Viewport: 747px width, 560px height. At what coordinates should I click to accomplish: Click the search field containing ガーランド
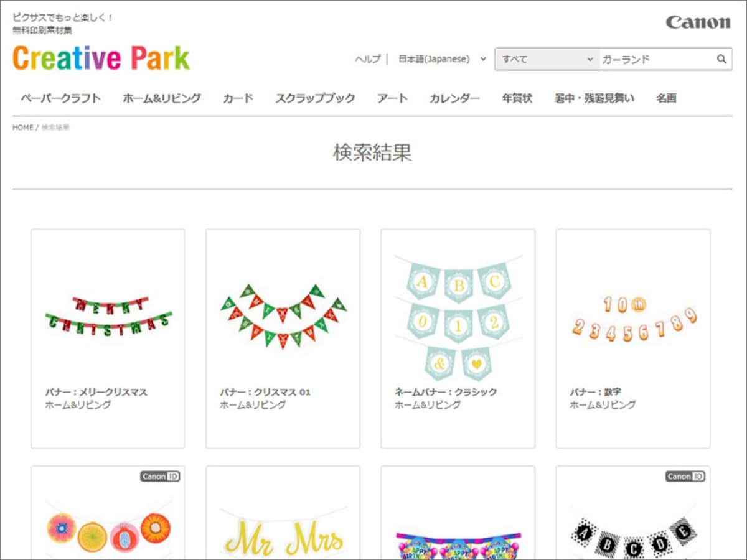[657, 59]
